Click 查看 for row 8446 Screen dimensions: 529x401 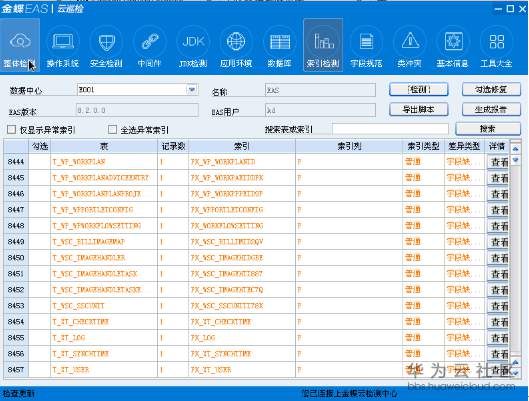pyautogui.click(x=498, y=194)
